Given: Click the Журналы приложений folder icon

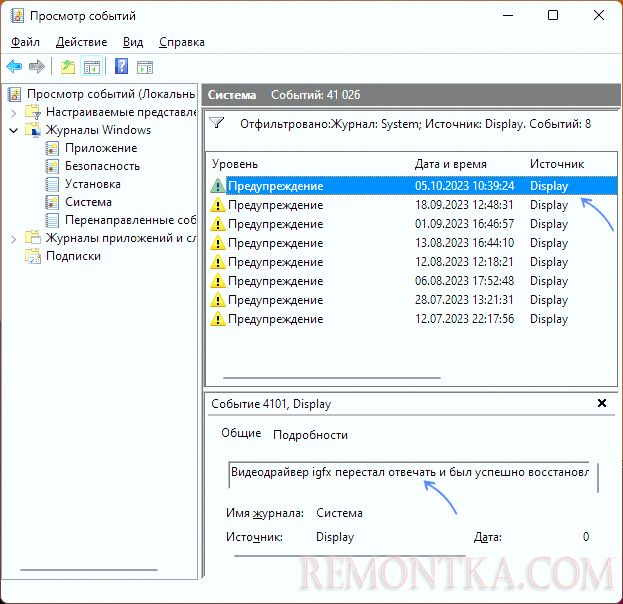Looking at the screenshot, I should tap(33, 238).
